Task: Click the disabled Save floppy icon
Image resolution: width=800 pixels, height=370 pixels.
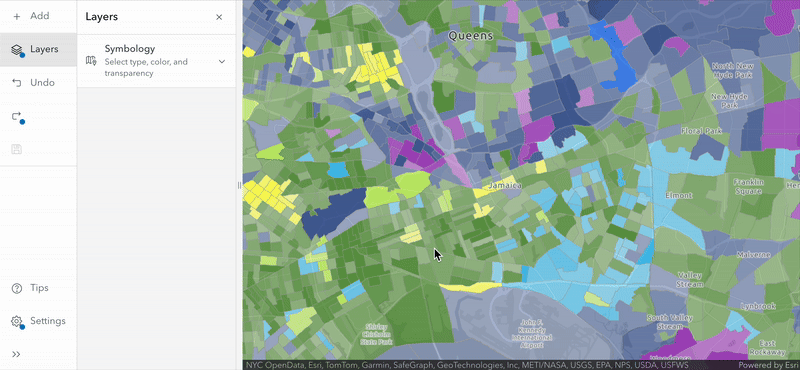Action: [16, 150]
